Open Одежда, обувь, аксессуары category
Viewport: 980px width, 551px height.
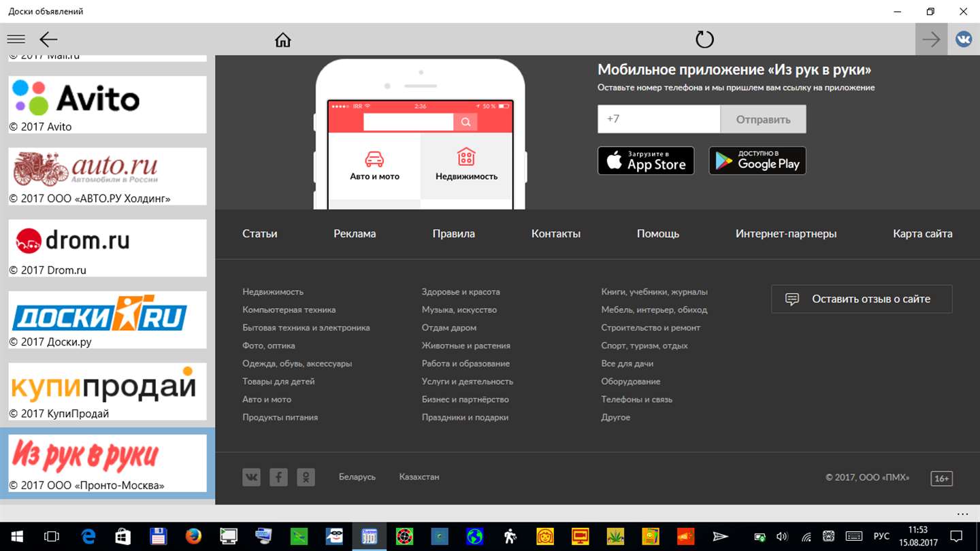pyautogui.click(x=297, y=363)
